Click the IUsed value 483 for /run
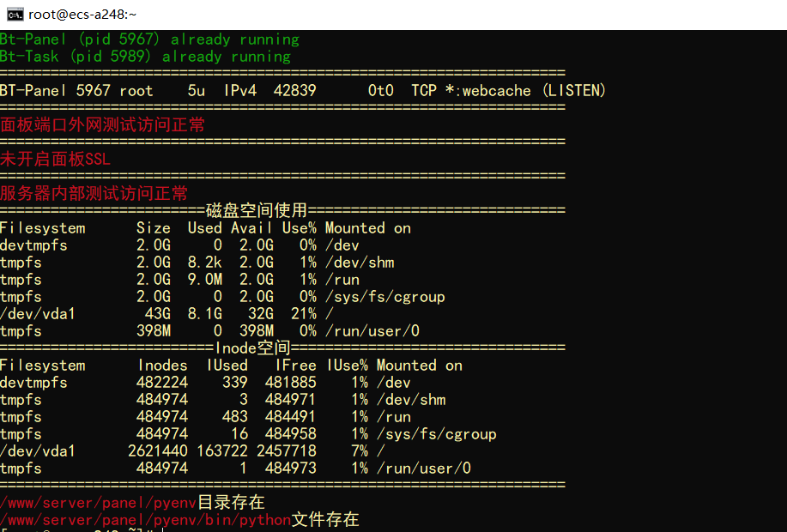 (235, 416)
